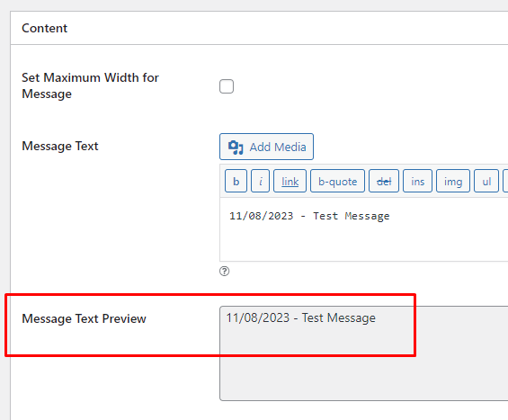508x420 pixels.
Task: Enable Set Maximum Width for Message checkbox
Action: 227,86
